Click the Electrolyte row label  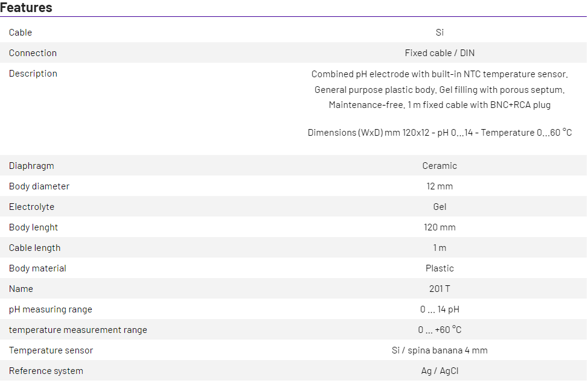pyautogui.click(x=31, y=207)
